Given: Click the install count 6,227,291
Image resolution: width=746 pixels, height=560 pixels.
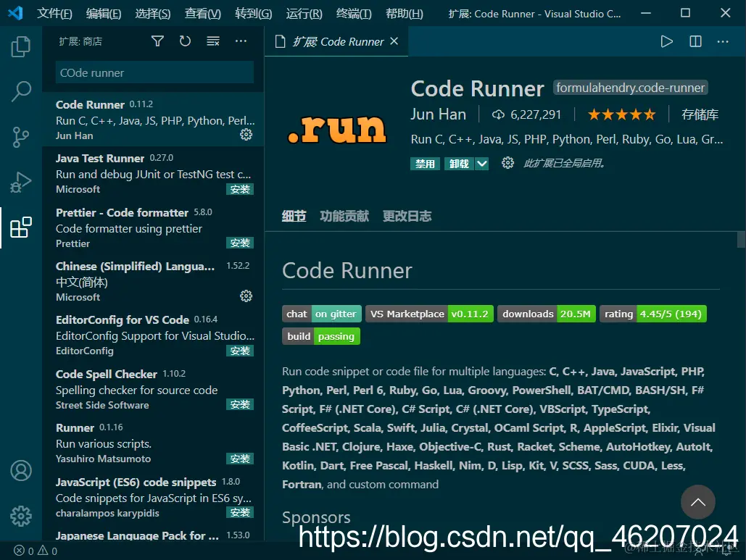Looking at the screenshot, I should [x=526, y=114].
